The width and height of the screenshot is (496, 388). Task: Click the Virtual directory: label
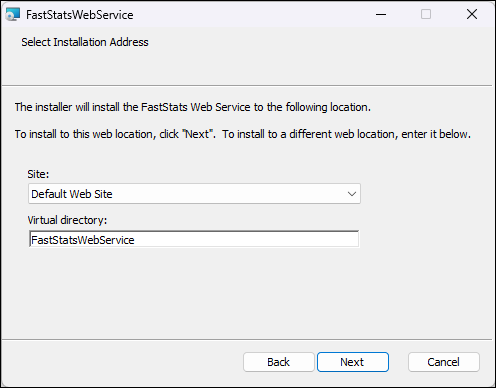pos(67,220)
